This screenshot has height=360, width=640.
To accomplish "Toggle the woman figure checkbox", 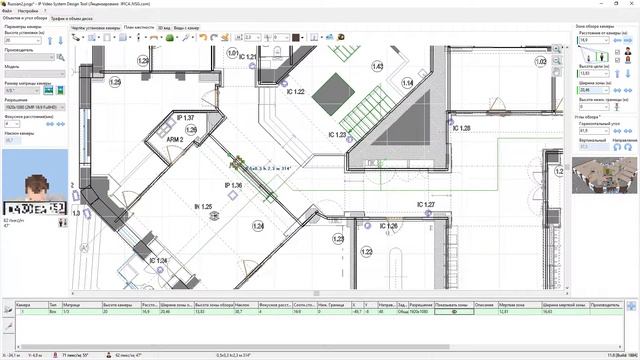I will tap(617, 60).
